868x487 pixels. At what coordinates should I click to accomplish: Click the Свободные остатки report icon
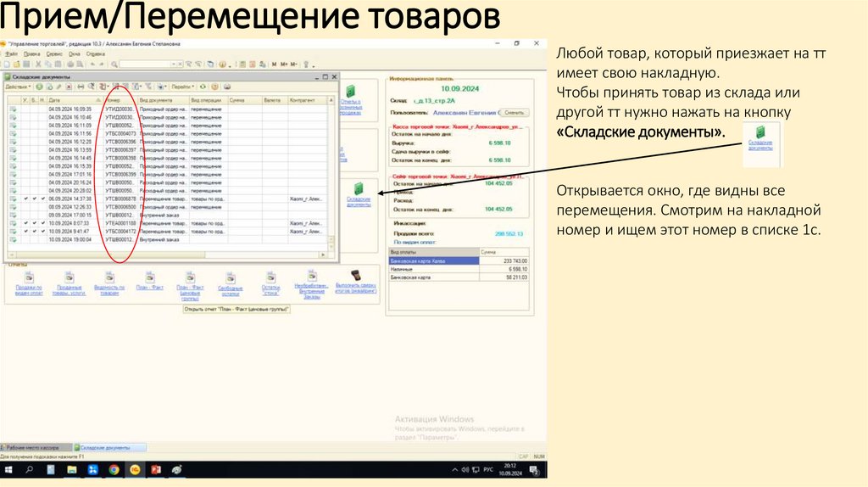click(x=231, y=277)
